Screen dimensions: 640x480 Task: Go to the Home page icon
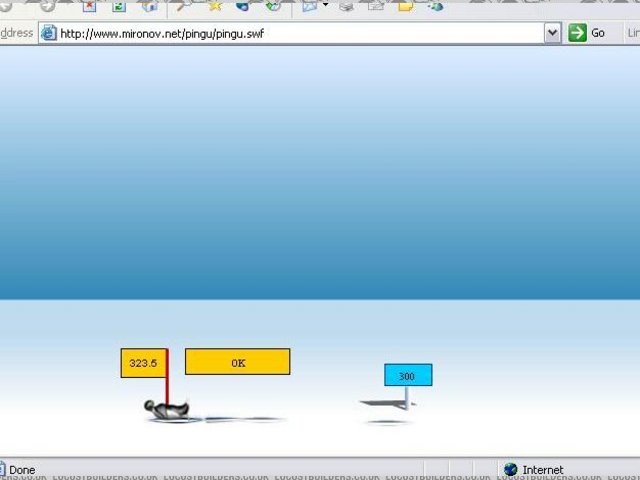click(x=150, y=5)
